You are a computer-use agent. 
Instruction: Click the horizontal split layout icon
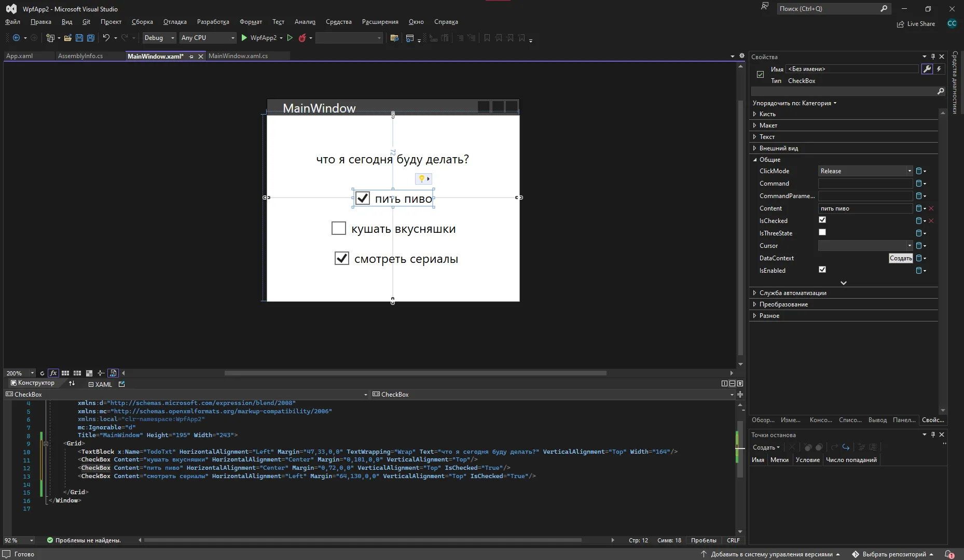732,384
